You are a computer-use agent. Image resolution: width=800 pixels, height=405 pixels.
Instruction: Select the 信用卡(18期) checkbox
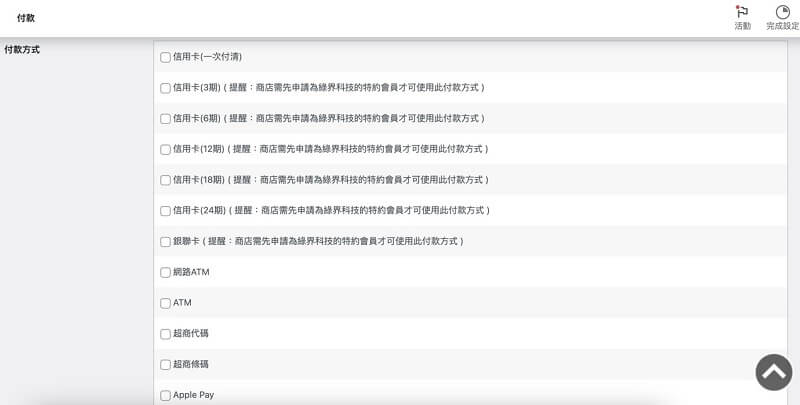165,180
